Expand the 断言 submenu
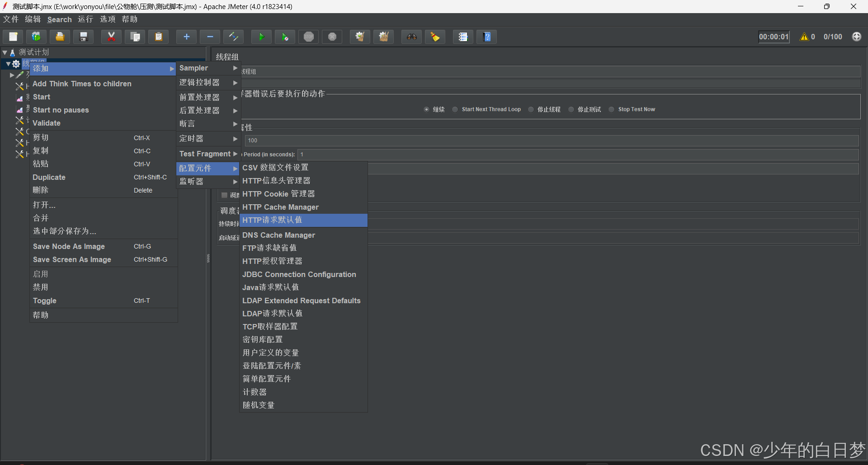This screenshot has height=465, width=868. (x=208, y=123)
